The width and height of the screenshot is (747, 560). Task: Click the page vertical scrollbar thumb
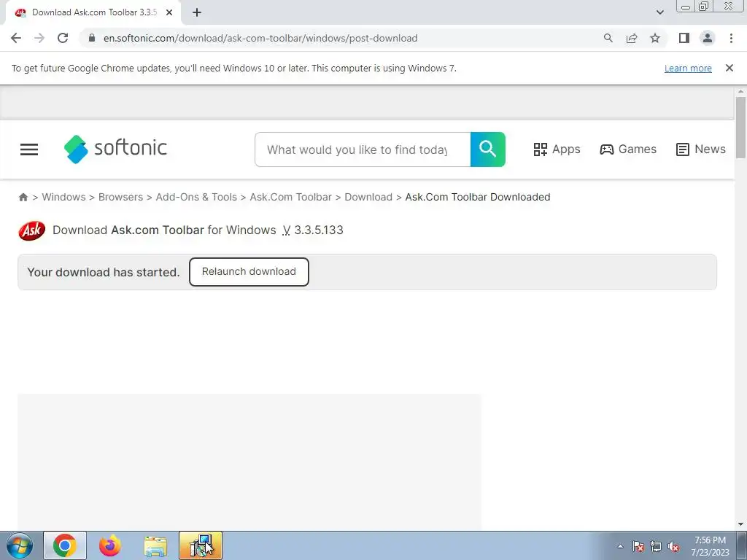pos(740,128)
